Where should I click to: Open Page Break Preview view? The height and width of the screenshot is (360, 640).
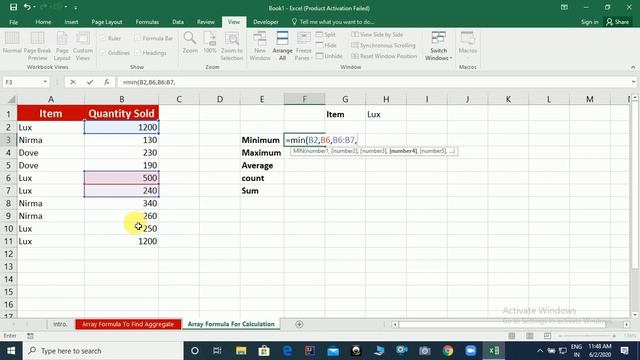pos(37,46)
